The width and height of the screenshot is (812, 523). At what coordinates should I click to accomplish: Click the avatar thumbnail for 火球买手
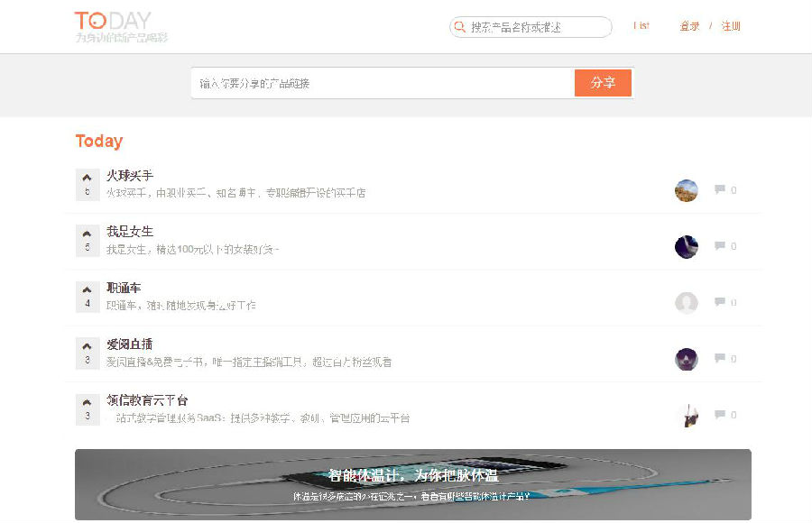pos(687,189)
